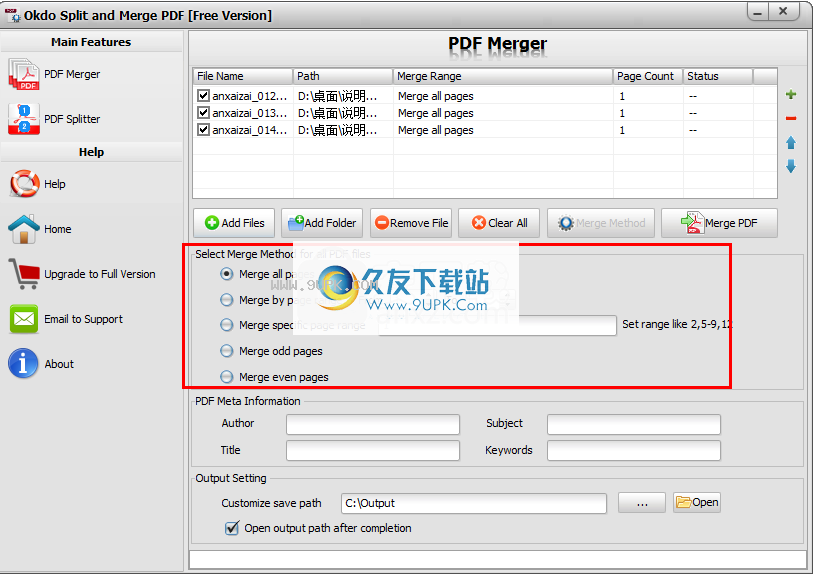Click the Title input field
Screen dimensions: 813x576
pyautogui.click(x=373, y=451)
